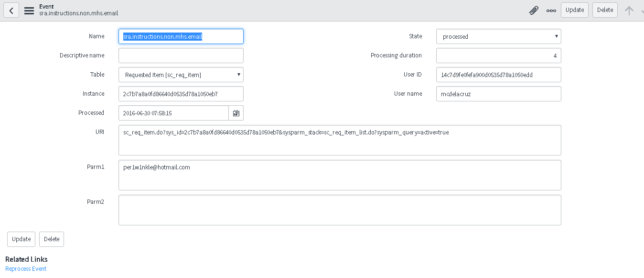Viewport: 644px width, 278px height.
Task: Click the State field label
Action: coord(416,36)
